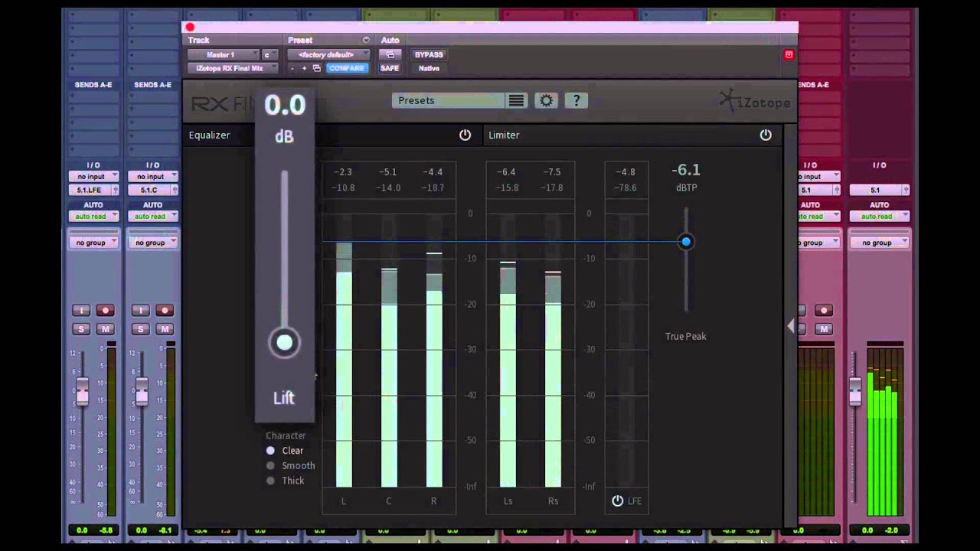Click the previous preset minus button
980x551 pixels.
292,68
